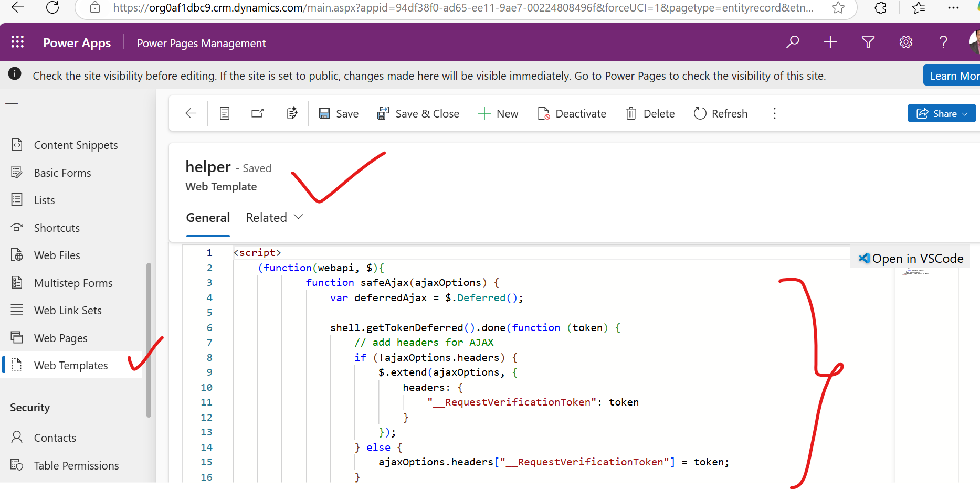Collapse the site map with the hamburger icon
Viewport: 980px width, 490px height.
pos(12,106)
